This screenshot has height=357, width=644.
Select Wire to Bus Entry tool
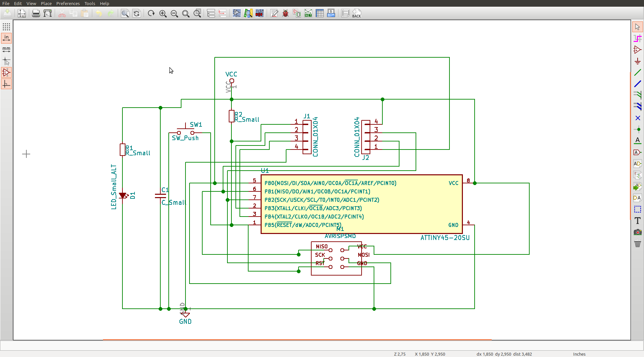point(638,95)
